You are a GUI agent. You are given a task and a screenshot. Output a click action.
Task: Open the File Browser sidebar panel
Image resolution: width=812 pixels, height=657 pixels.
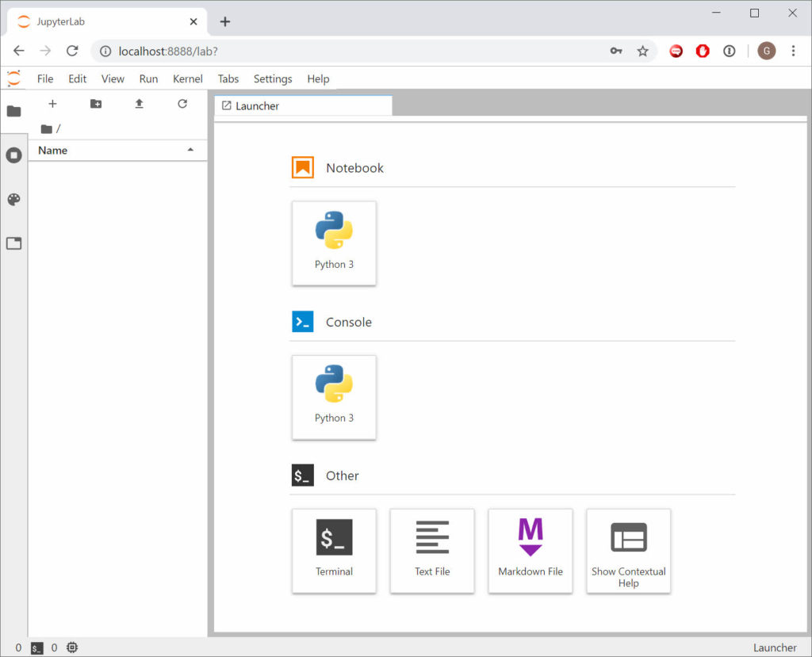coord(14,111)
